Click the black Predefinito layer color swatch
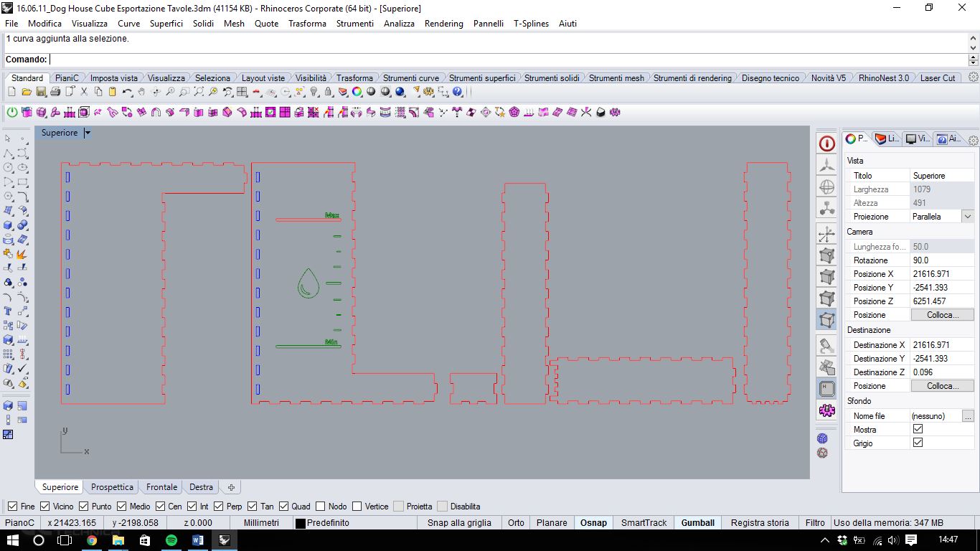 [301, 524]
